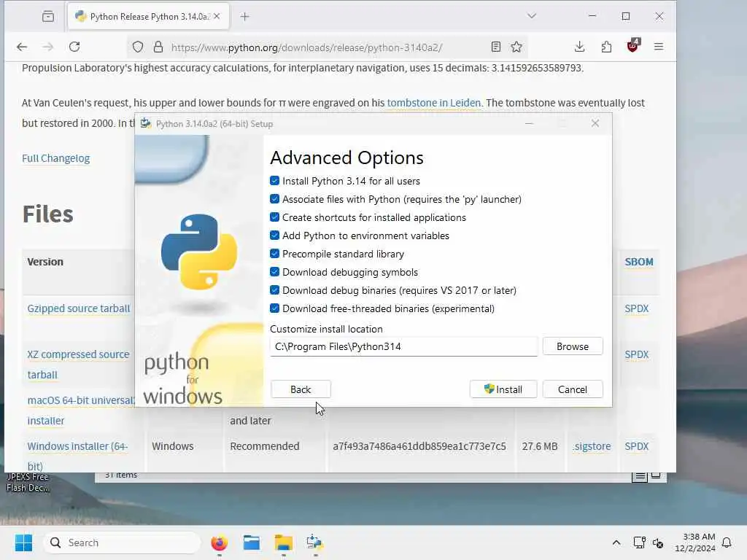Start Install in Python setup
This screenshot has width=747, height=560.
[503, 389]
